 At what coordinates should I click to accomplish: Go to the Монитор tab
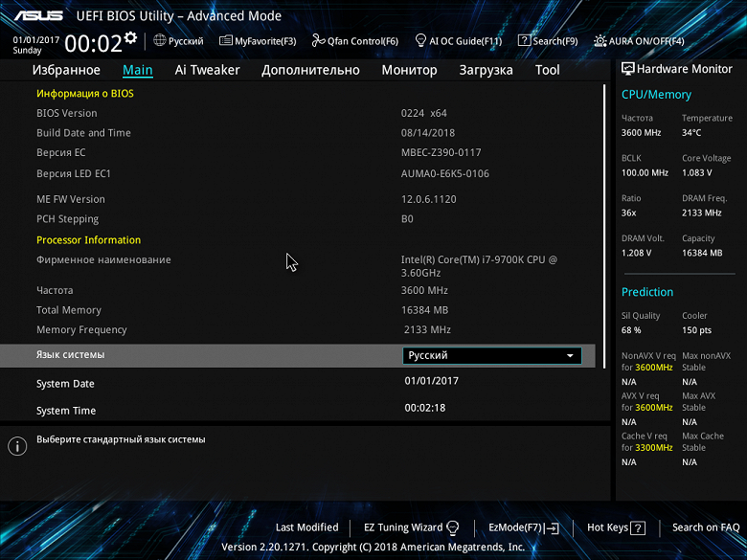click(409, 70)
